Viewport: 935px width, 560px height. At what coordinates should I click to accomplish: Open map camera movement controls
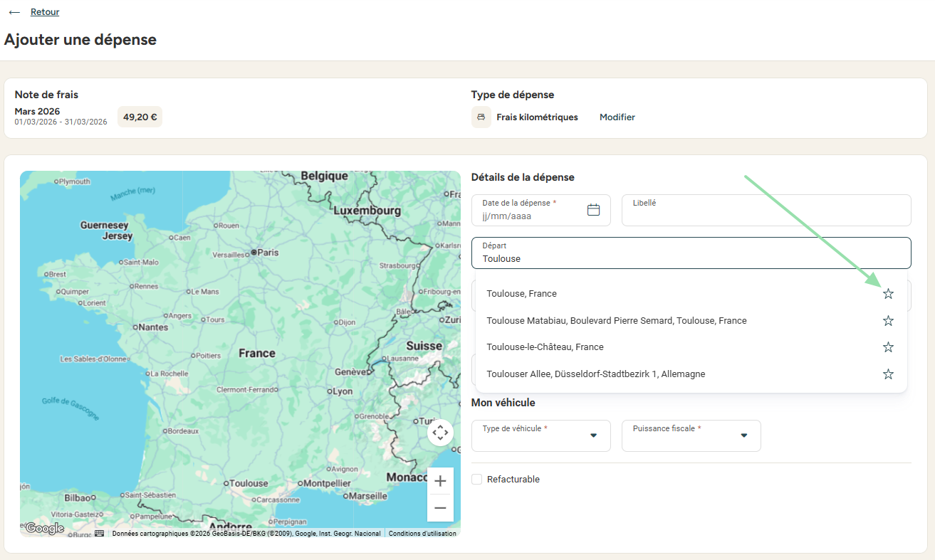pyautogui.click(x=440, y=433)
